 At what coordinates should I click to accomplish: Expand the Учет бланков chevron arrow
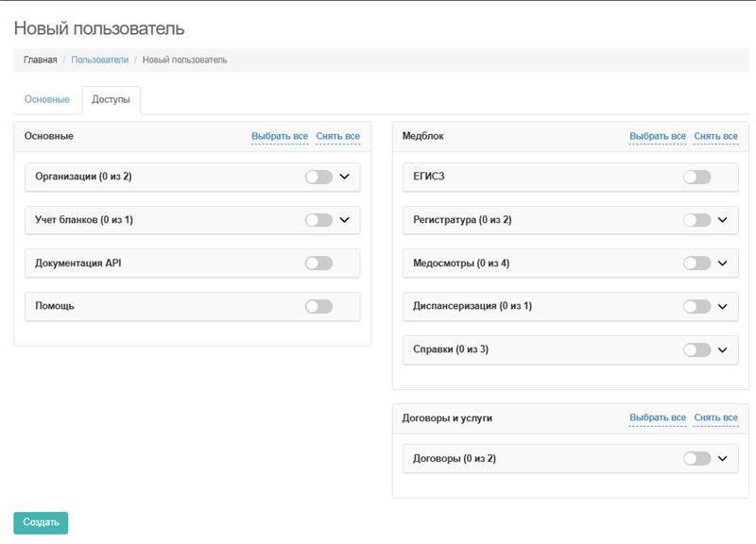pyautogui.click(x=345, y=220)
